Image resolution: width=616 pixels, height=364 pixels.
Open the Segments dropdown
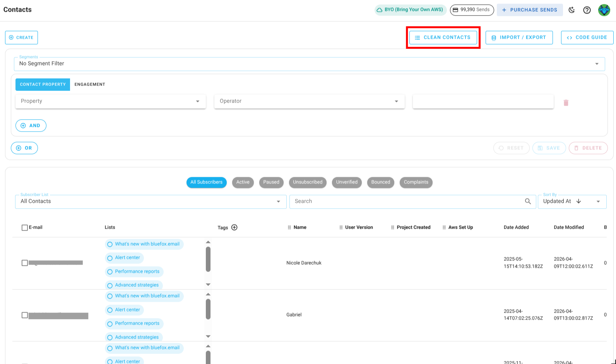pos(309,64)
